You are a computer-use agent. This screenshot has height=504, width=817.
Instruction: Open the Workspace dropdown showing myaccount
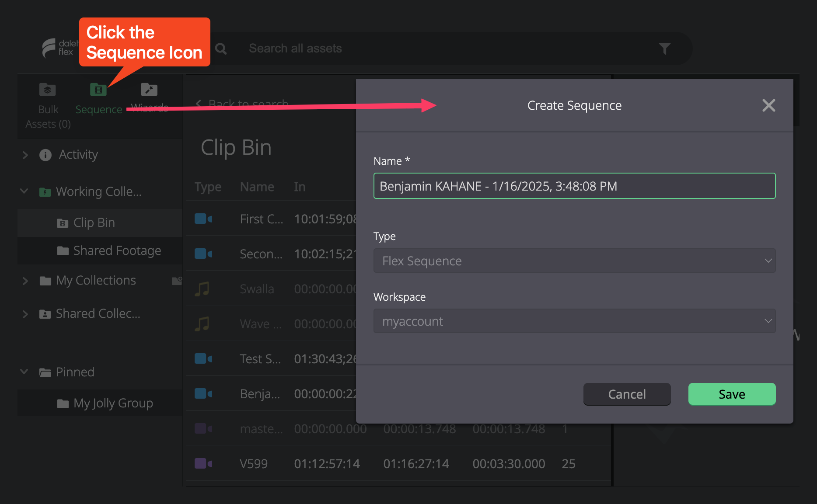tap(574, 321)
